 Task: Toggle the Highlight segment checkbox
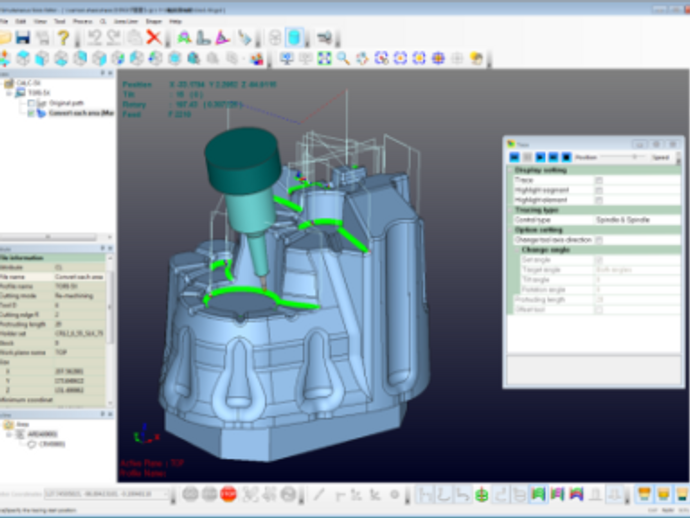pyautogui.click(x=598, y=190)
